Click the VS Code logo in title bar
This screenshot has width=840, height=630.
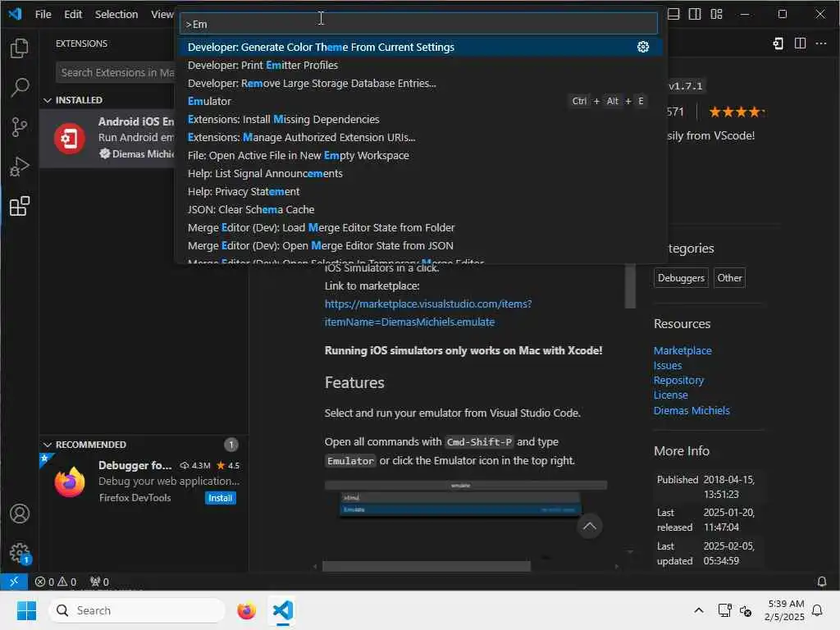coord(15,14)
